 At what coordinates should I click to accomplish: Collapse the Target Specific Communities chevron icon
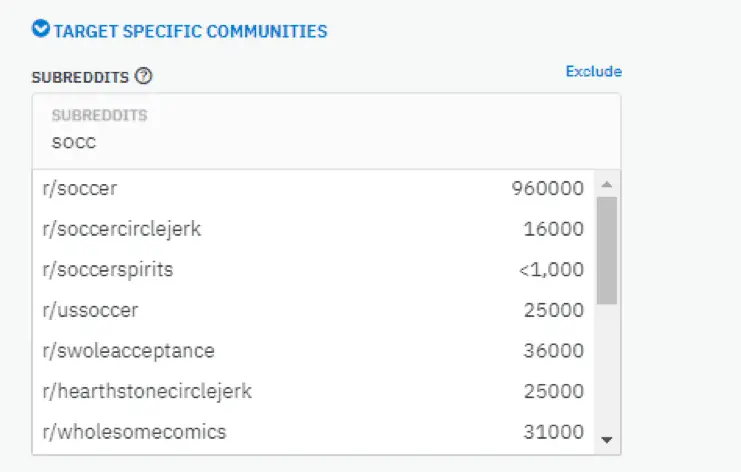pos(41,28)
